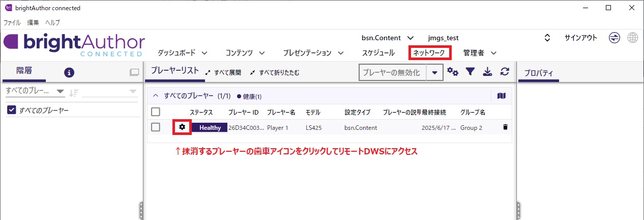Expand 管理者 menu
This screenshot has width=644, height=220.
(x=480, y=52)
